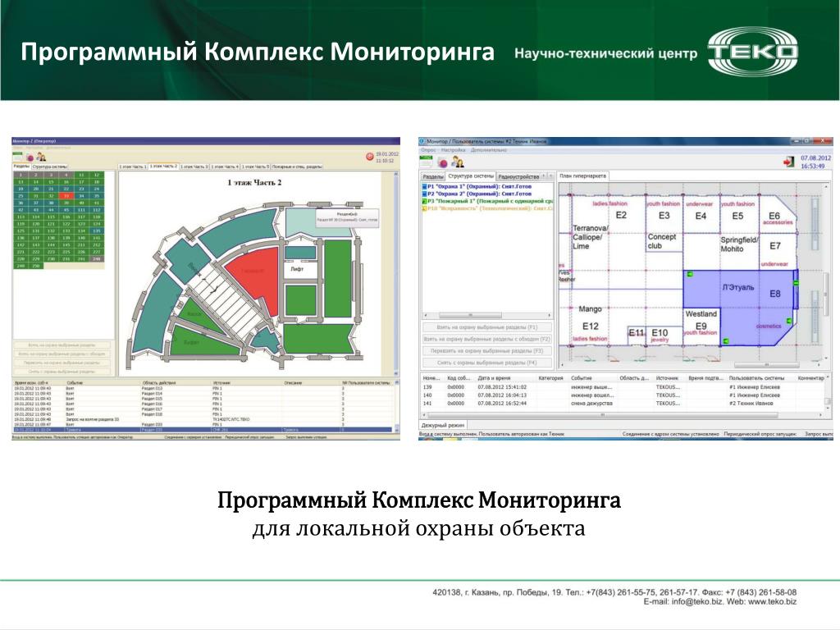Image resolution: width=840 pixels, height=630 pixels.
Task: Click the TEKO logo in slide header
Action: coord(753,52)
